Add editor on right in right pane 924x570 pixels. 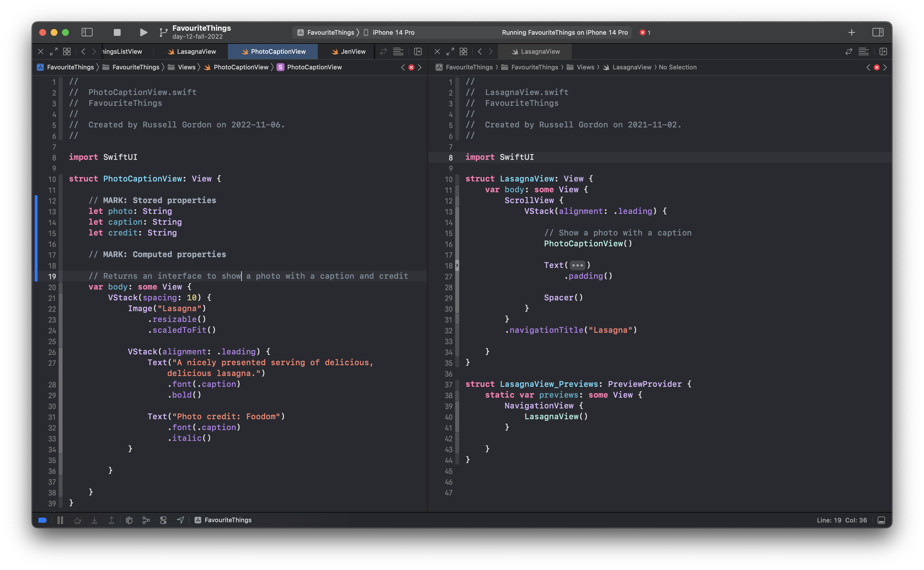(x=883, y=52)
